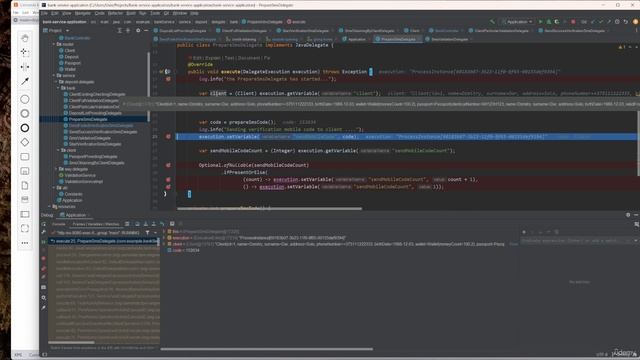The image size is (640, 360).
Task: Collapse the service folder in project tree
Action: [x=54, y=76]
